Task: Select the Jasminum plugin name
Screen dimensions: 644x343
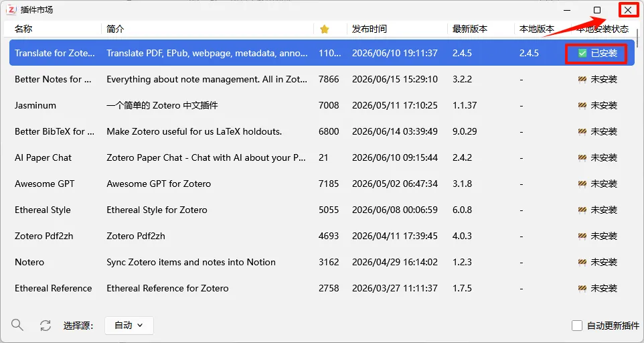Action: [x=35, y=106]
